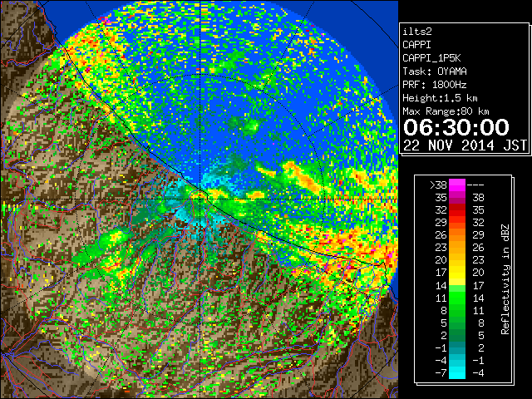532x399 pixels.
Task: Click the CAPPI_1P5K product label
Action: click(431, 58)
